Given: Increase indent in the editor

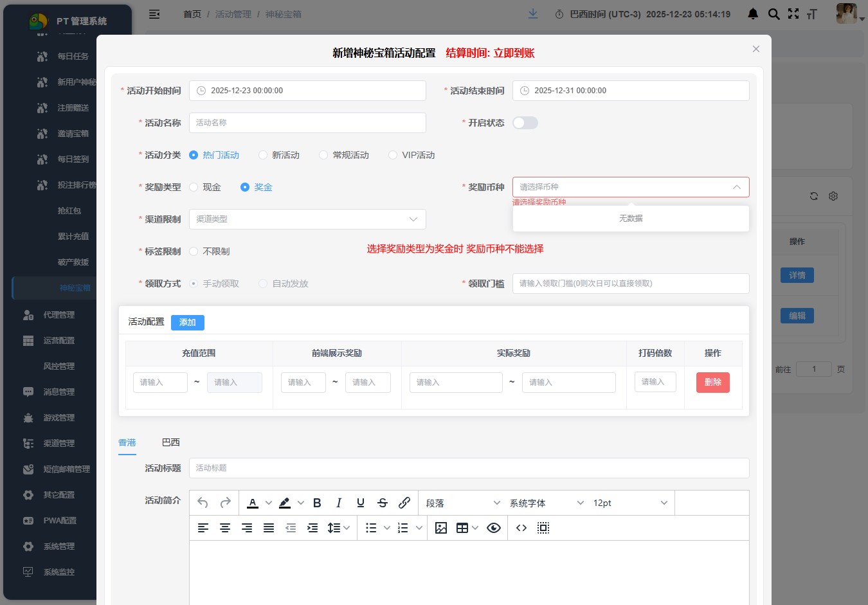Looking at the screenshot, I should coord(312,528).
